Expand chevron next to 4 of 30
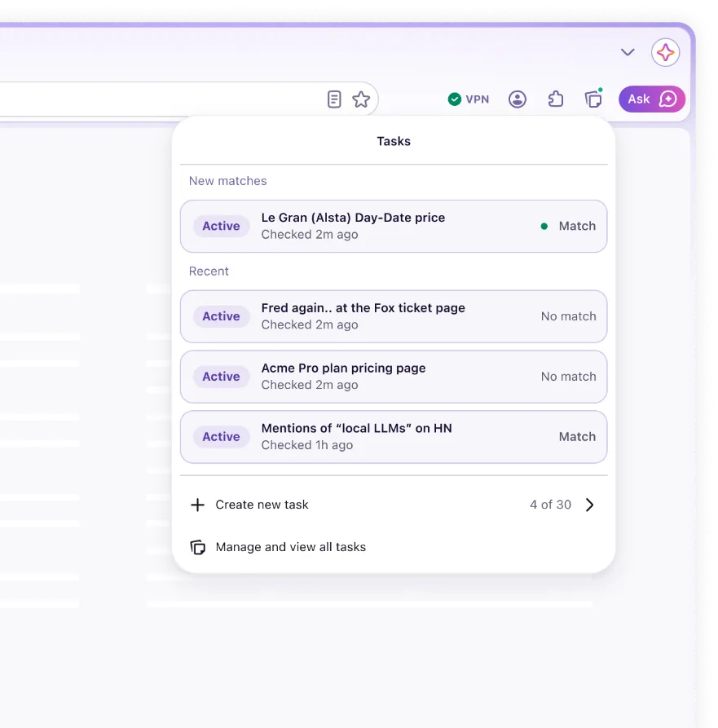This screenshot has width=718, height=728. (x=589, y=505)
